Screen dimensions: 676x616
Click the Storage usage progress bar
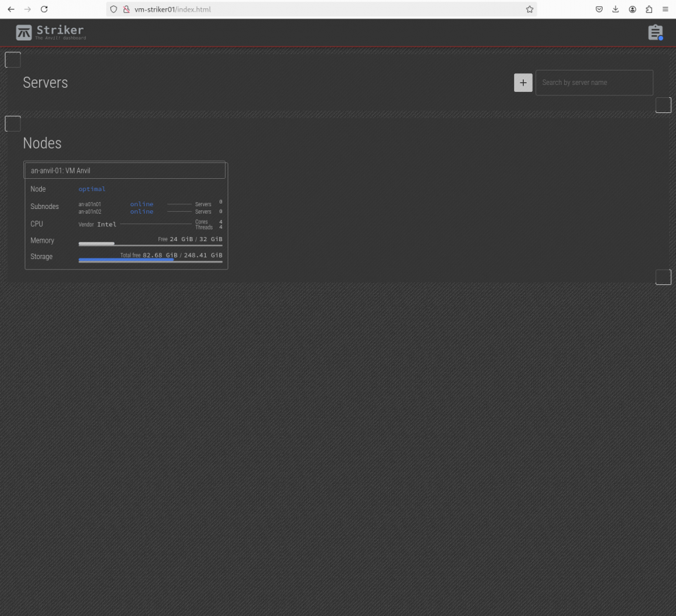(x=150, y=260)
